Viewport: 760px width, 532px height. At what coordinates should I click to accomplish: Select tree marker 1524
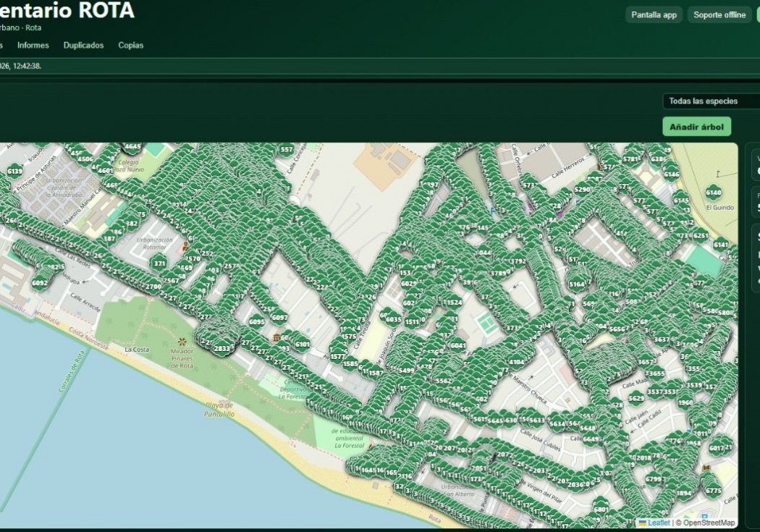[454, 302]
